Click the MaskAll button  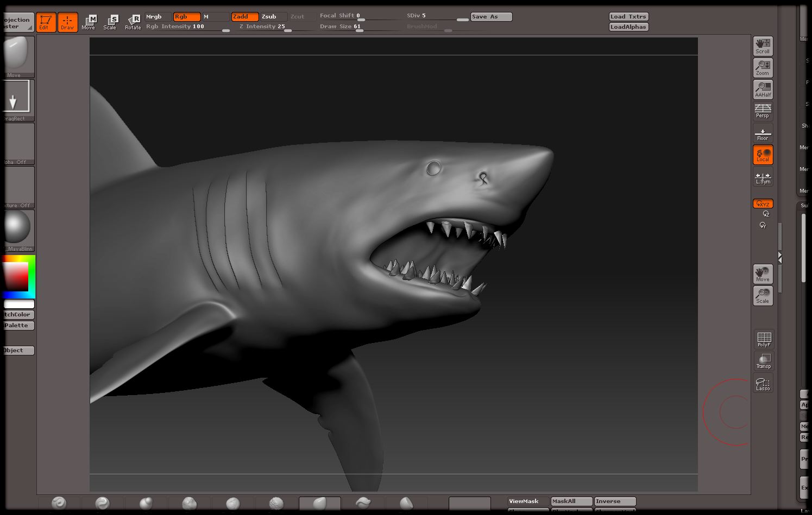click(571, 501)
